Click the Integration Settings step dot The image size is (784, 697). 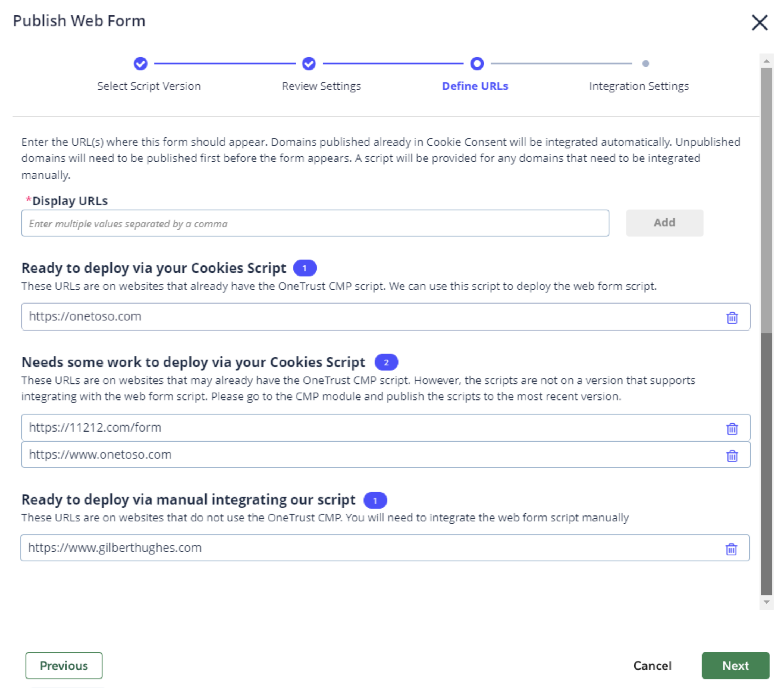tap(645, 63)
